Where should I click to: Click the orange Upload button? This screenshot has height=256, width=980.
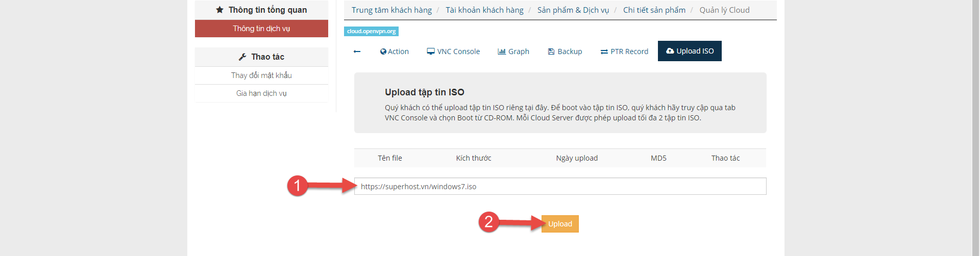[x=560, y=224]
